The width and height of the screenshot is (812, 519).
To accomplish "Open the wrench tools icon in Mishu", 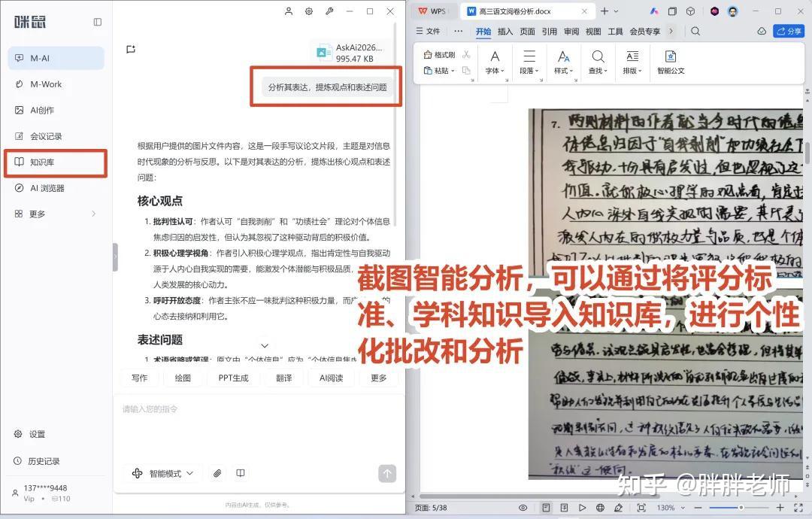I will point(329,11).
